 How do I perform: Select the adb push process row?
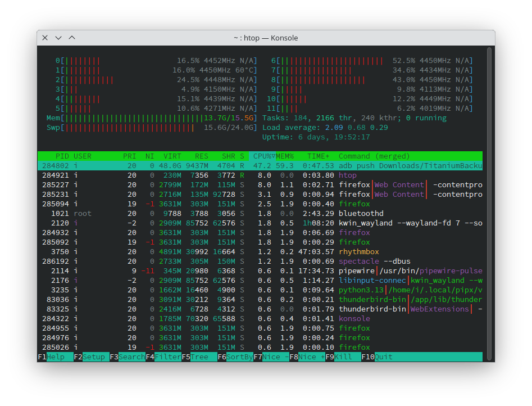click(260, 166)
